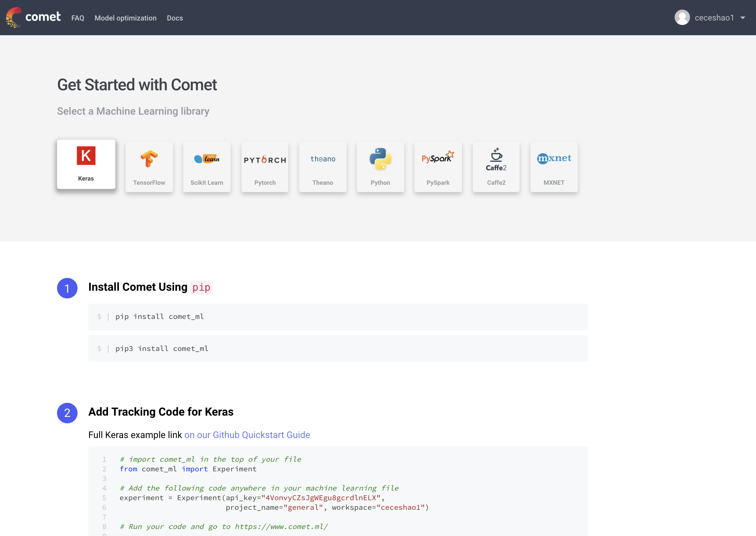Screen dimensions: 756x536
Task: Click the project_name="general" code text
Action: (274, 507)
